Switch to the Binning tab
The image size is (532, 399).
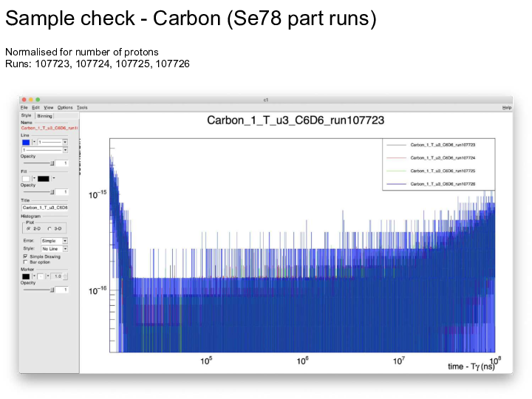click(x=44, y=116)
